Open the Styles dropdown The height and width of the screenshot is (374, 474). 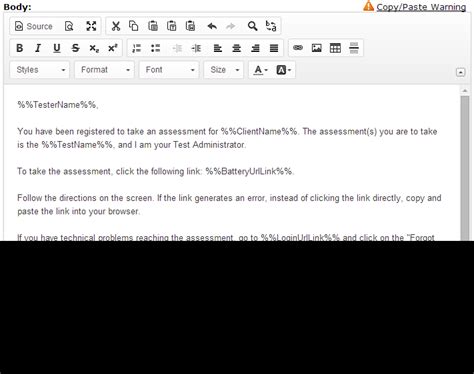[40, 70]
